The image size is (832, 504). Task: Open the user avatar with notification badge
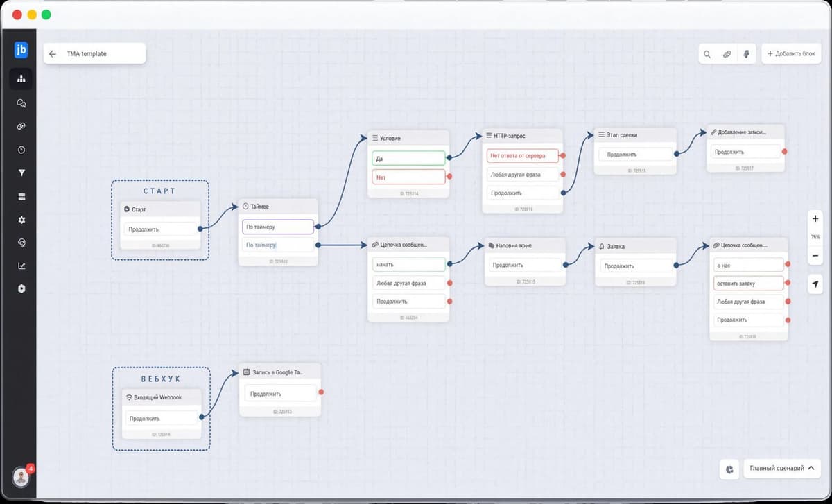[x=22, y=476]
